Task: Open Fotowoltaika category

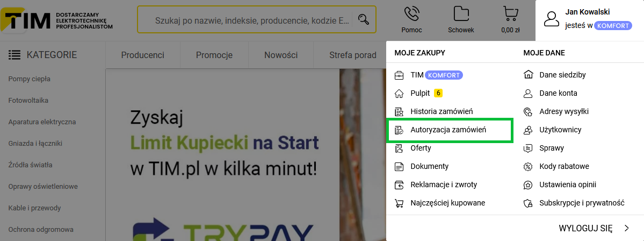Action: click(28, 101)
